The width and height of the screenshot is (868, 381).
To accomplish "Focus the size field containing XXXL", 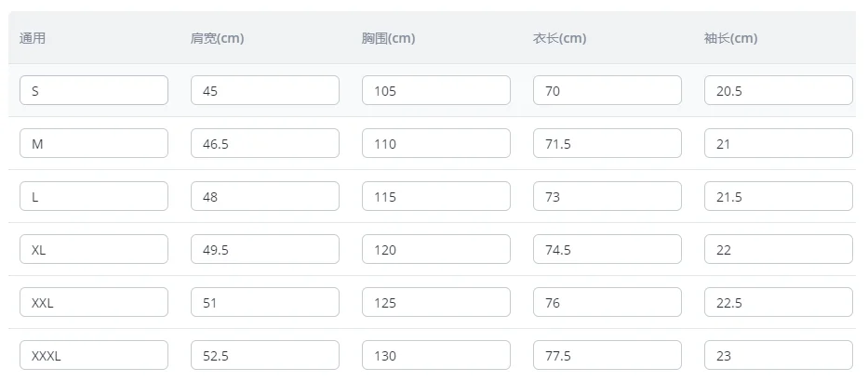I will click(x=93, y=355).
